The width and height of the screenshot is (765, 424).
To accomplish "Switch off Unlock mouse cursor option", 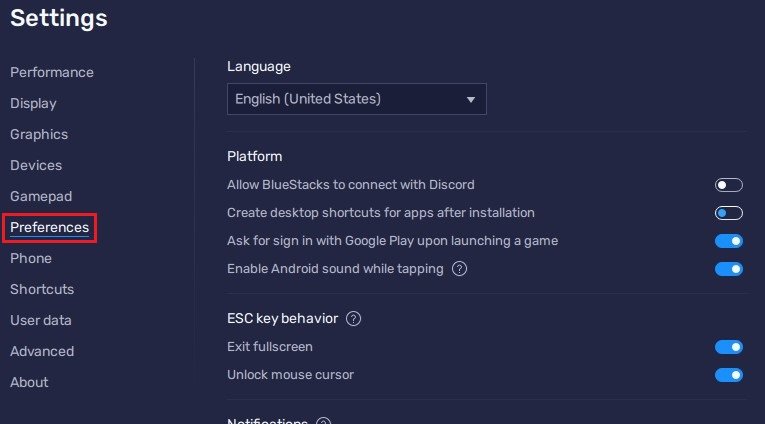I will 729,375.
